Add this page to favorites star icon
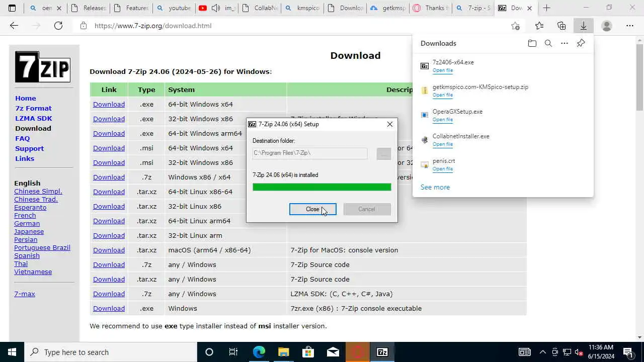 point(515,26)
